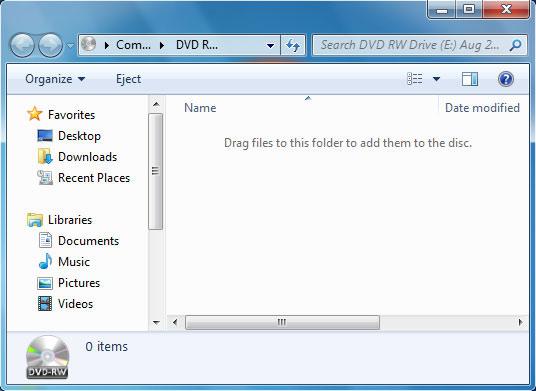
Task: Click the Libraries folder icon
Action: [35, 220]
